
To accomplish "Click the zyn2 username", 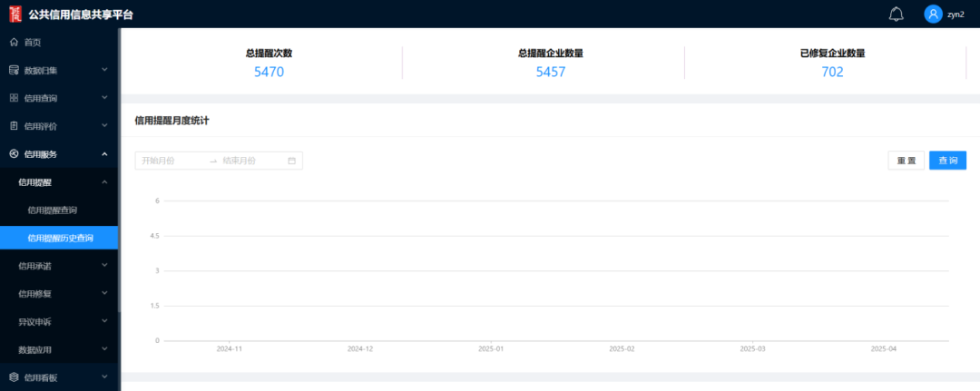I will 955,15.
